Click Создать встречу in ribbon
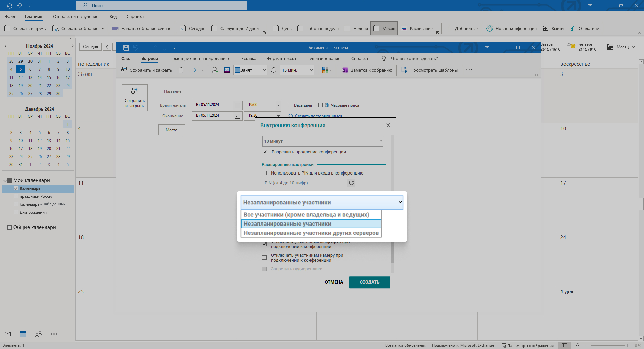This screenshot has height=349, width=644. pos(25,28)
